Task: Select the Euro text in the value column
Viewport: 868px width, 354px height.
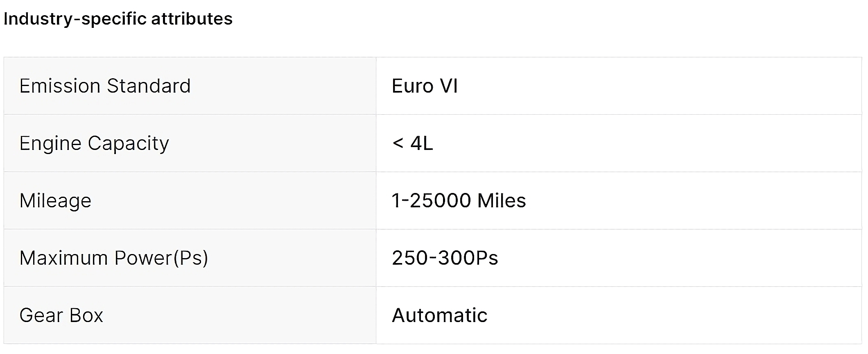Action: click(x=412, y=86)
